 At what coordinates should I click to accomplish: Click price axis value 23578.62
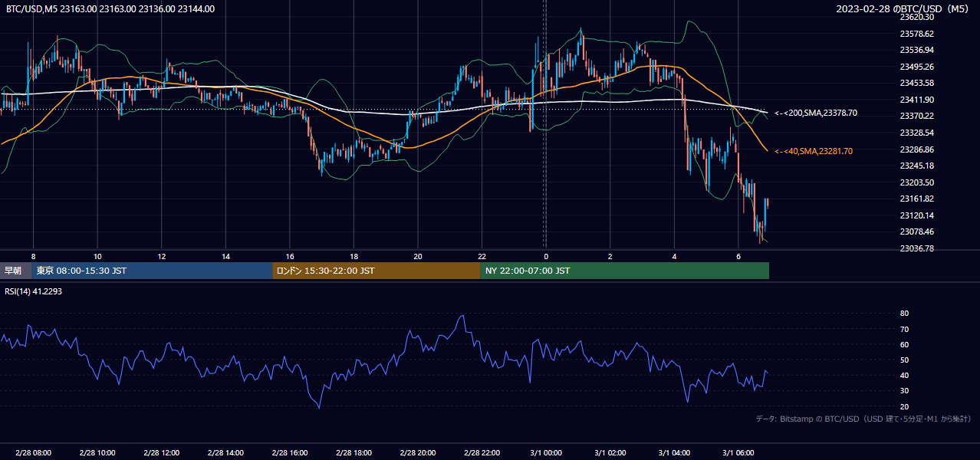(916, 34)
